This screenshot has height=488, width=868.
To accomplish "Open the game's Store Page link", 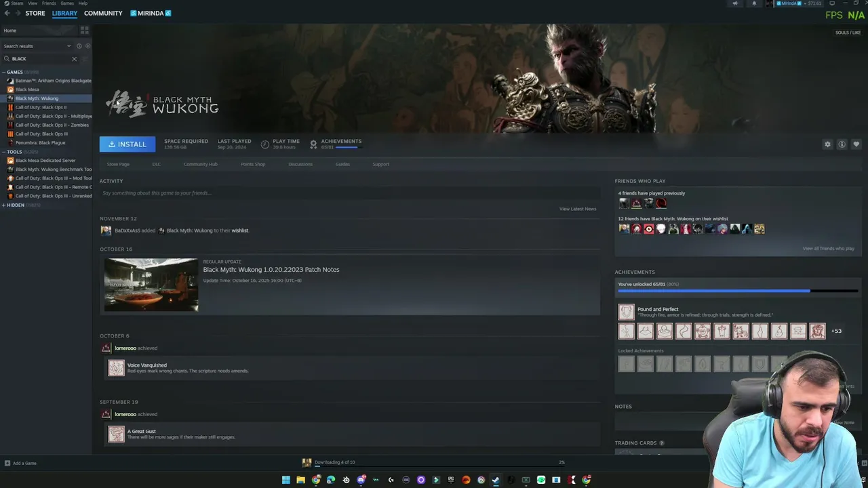I will tap(118, 164).
